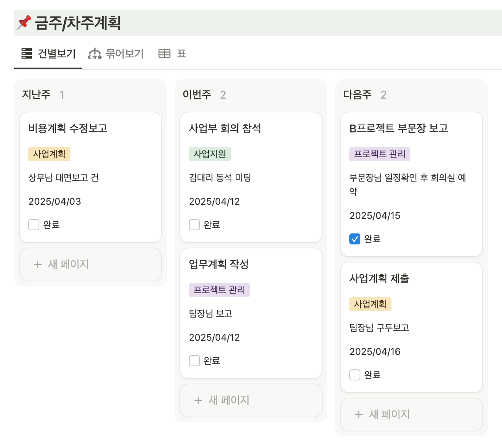Click the 표 table view icon
This screenshot has width=502, height=448.
click(164, 53)
